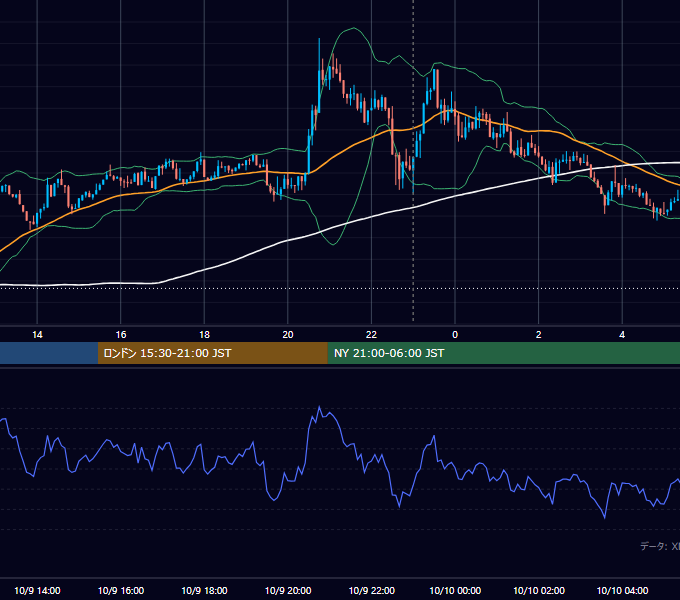Click the '10/9 20:00' date label

click(288, 590)
